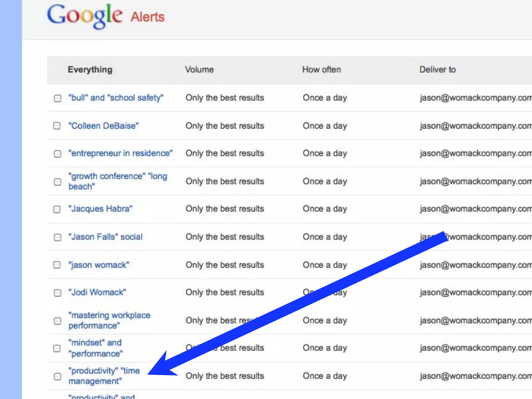Open the "Colleen DeBaise" alert link
532x399 pixels.
pos(103,126)
